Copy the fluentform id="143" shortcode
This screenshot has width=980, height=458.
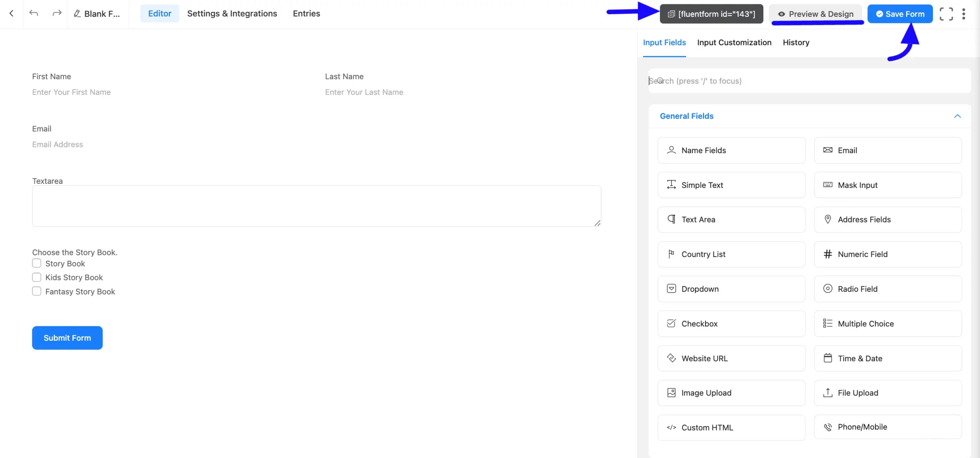[x=711, y=14]
